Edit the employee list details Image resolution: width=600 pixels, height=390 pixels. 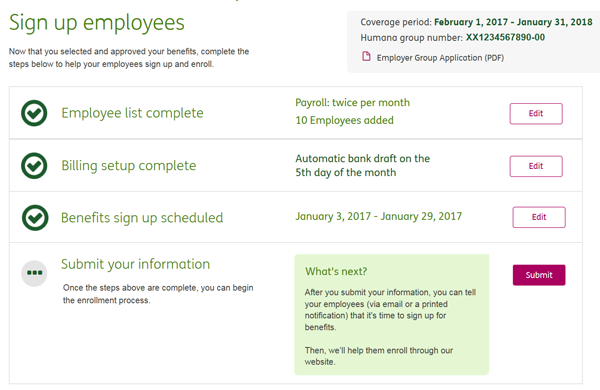536,113
